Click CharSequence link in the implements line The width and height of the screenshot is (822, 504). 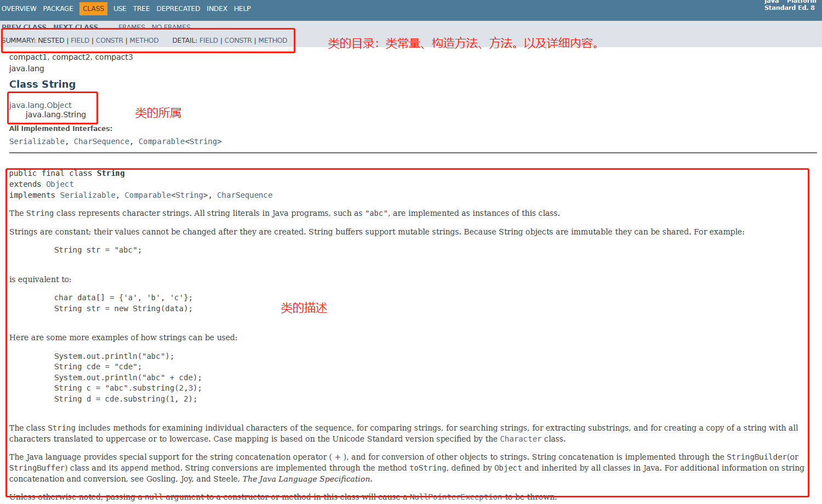[x=244, y=196]
